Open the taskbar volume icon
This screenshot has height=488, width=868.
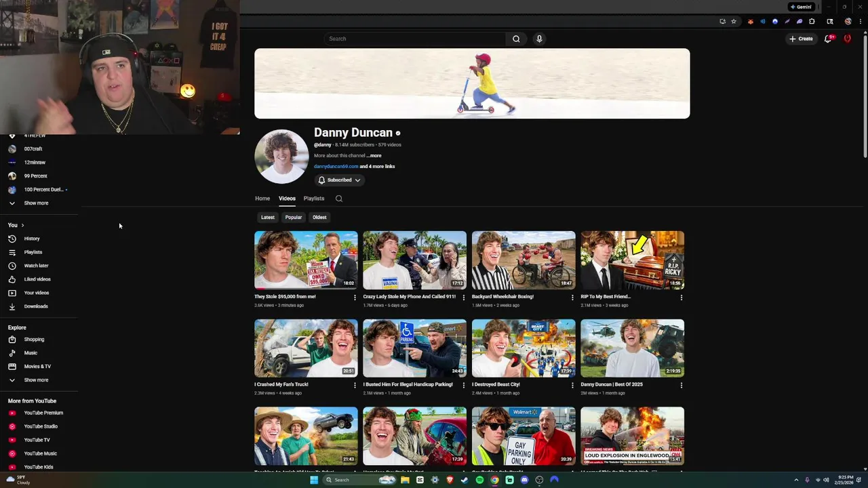tap(825, 480)
